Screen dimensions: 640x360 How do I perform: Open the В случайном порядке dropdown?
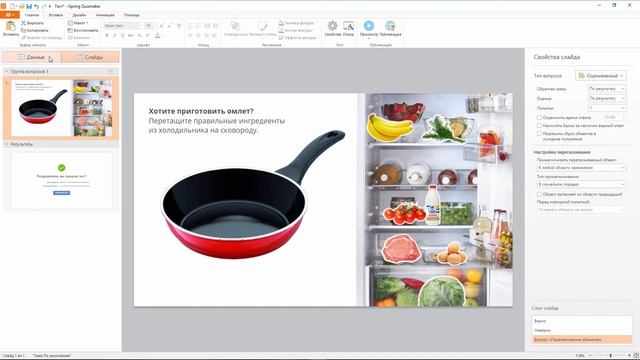(581, 184)
